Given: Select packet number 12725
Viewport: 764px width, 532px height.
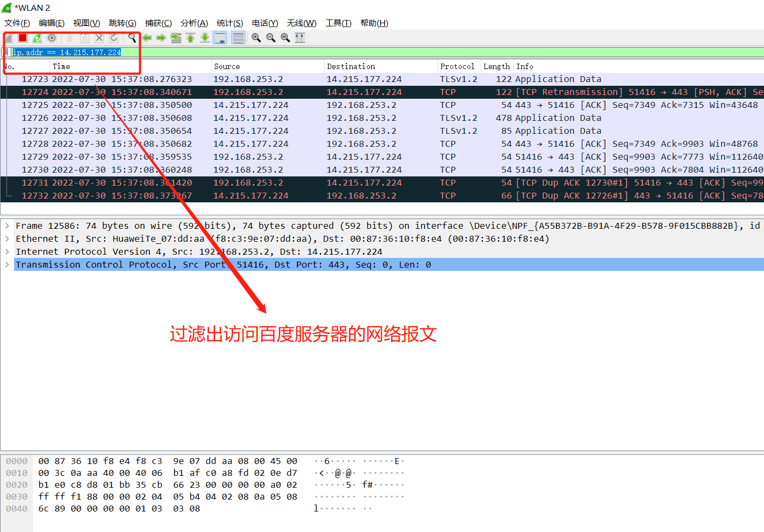Looking at the screenshot, I should pos(382,105).
